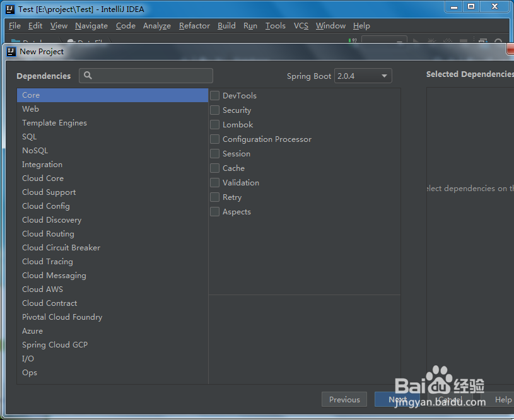Click the search magnifier icon
The image size is (514, 420).
pyautogui.click(x=88, y=76)
